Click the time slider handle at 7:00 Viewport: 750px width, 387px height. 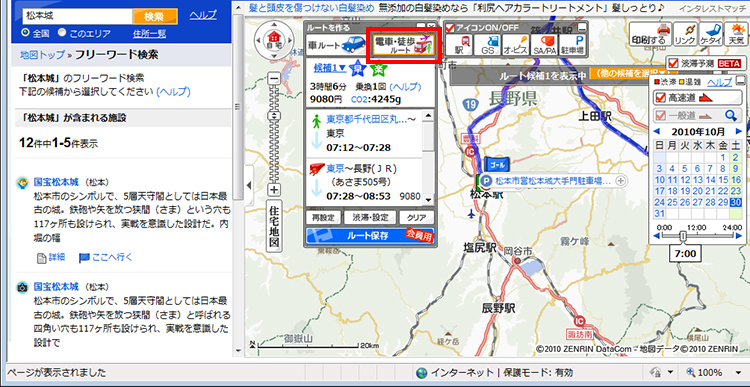coord(683,236)
